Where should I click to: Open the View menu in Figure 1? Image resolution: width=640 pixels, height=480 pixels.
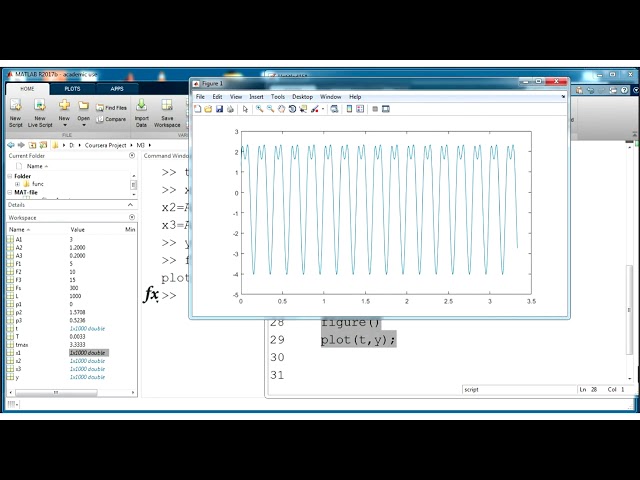coord(236,97)
